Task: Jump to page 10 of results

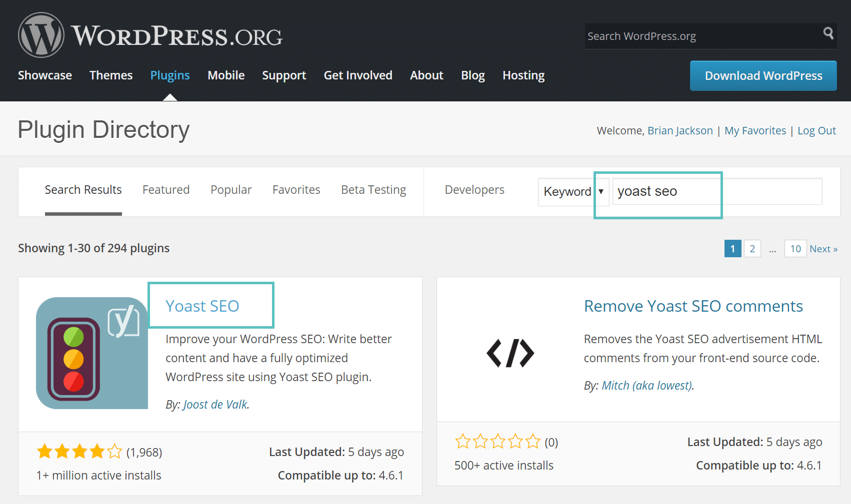Action: (x=795, y=248)
